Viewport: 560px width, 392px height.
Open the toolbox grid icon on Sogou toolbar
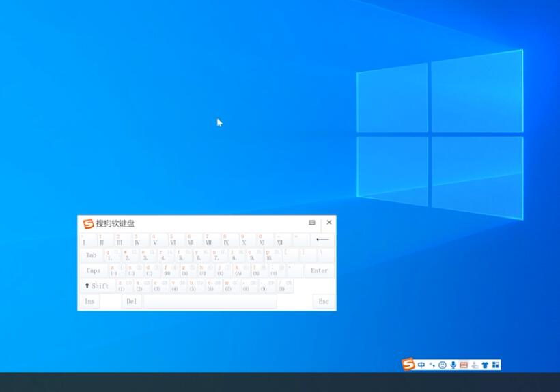(x=496, y=365)
